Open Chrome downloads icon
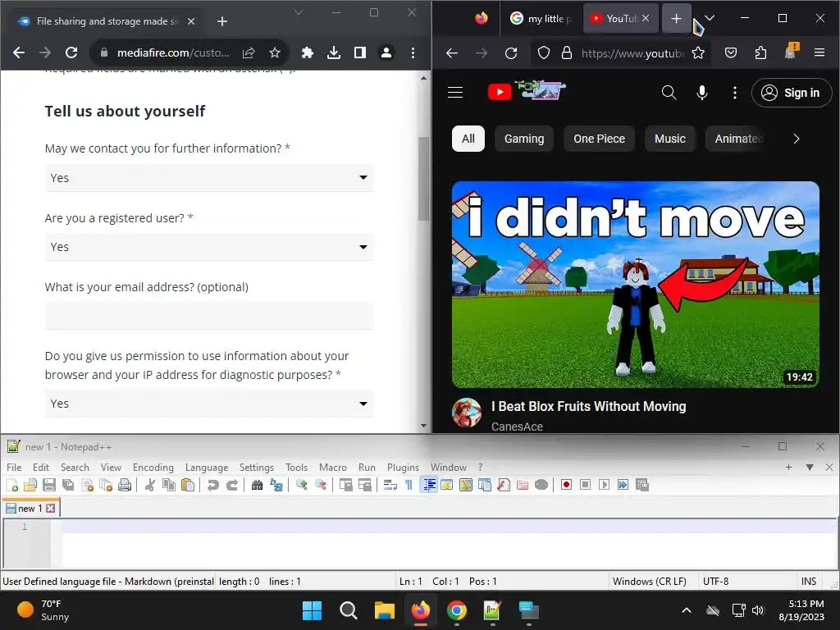Image resolution: width=840 pixels, height=630 pixels. 334,52
